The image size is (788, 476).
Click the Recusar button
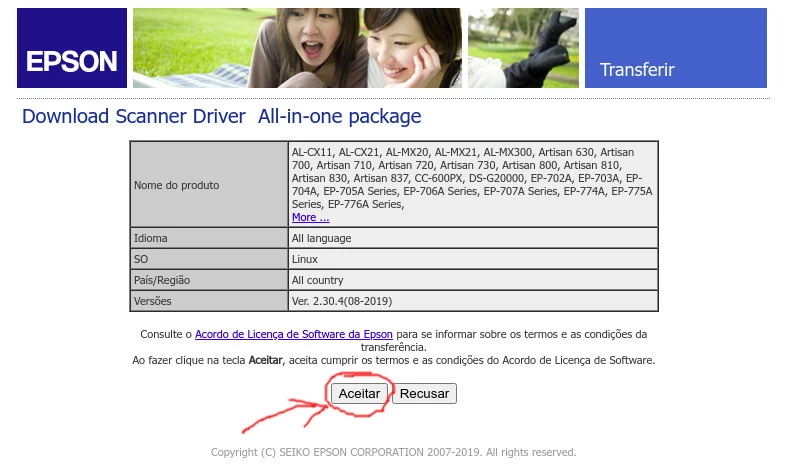tap(424, 393)
